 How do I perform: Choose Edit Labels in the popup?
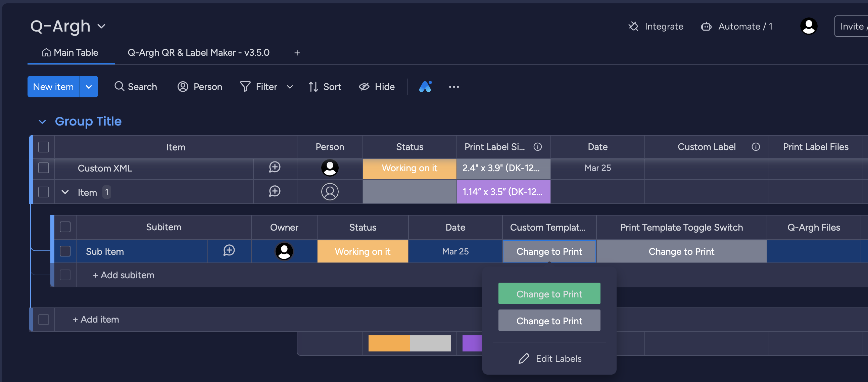[549, 359]
